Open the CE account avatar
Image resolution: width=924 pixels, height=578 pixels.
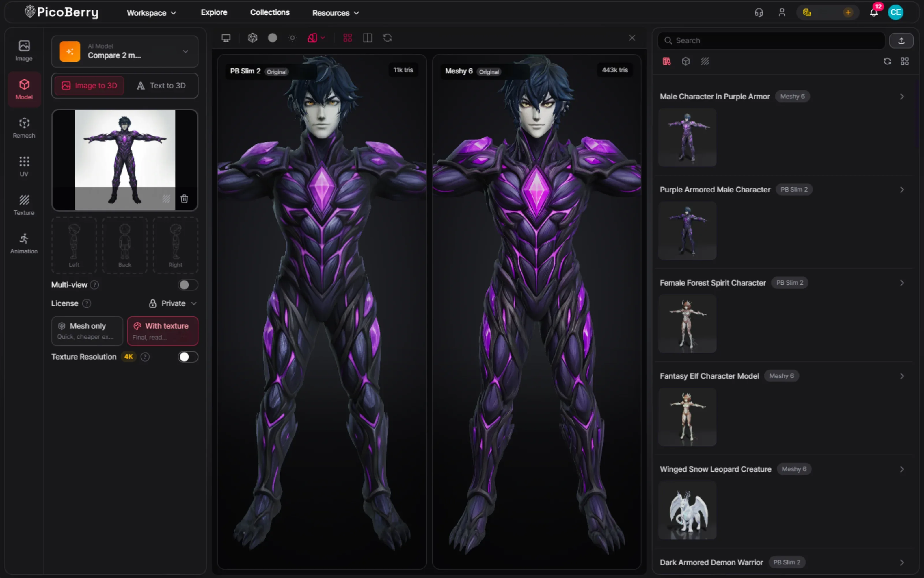pyautogui.click(x=895, y=13)
